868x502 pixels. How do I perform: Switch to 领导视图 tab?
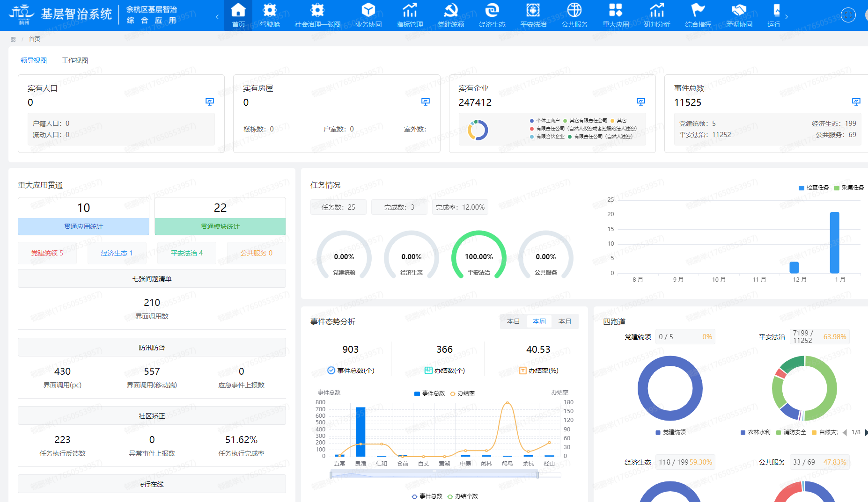pyautogui.click(x=34, y=60)
